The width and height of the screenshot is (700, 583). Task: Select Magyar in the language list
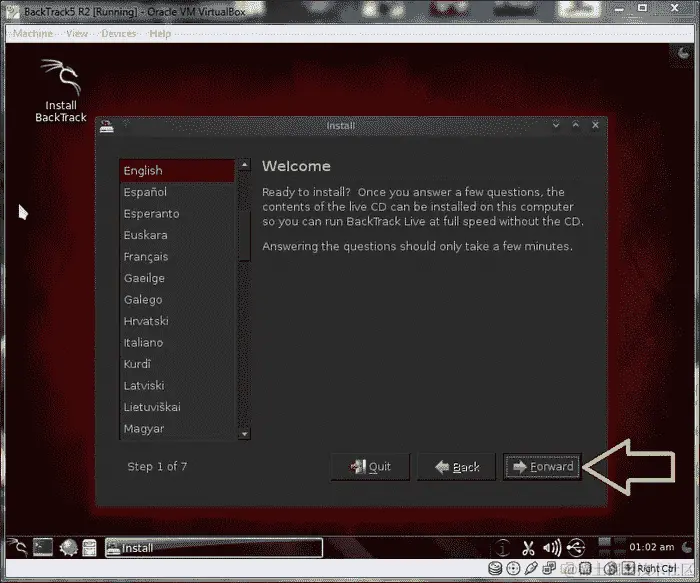click(x=177, y=429)
